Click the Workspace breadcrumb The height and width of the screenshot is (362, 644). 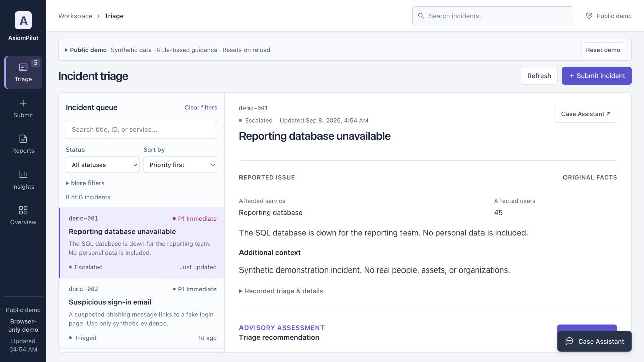pyautogui.click(x=75, y=16)
